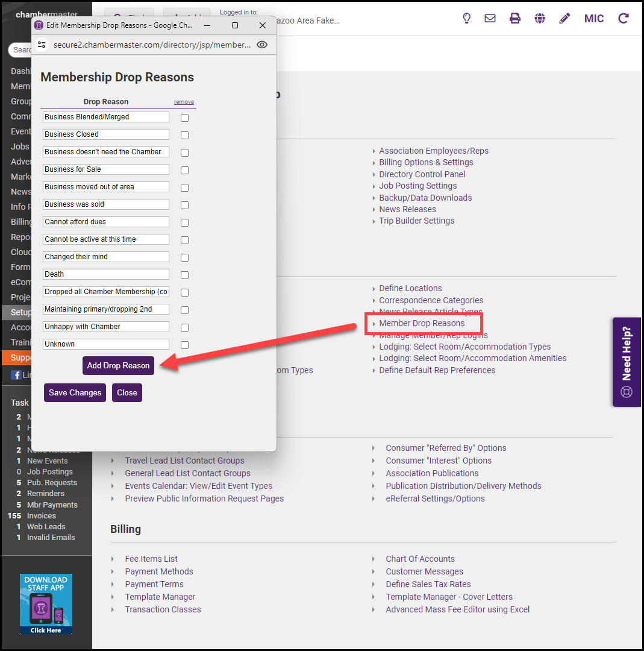Expand the Need Help side panel
This screenshot has width=644, height=651.
(627, 362)
